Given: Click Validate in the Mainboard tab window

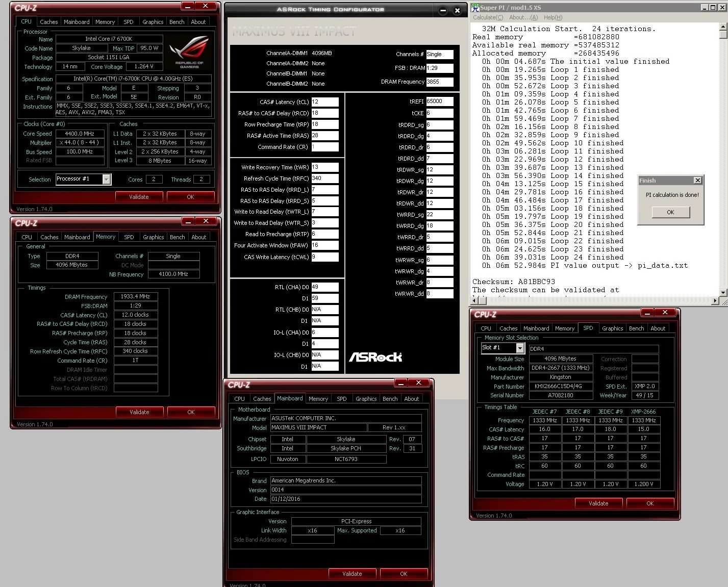Looking at the screenshot, I should click(352, 574).
